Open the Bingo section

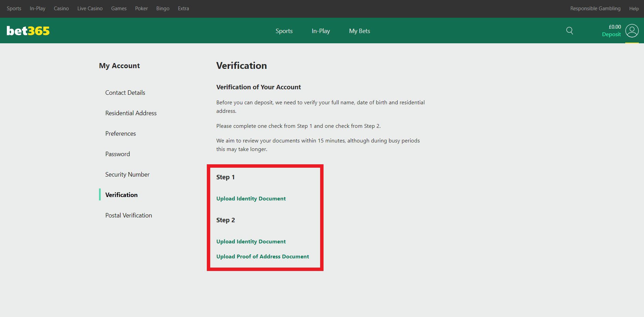(163, 9)
